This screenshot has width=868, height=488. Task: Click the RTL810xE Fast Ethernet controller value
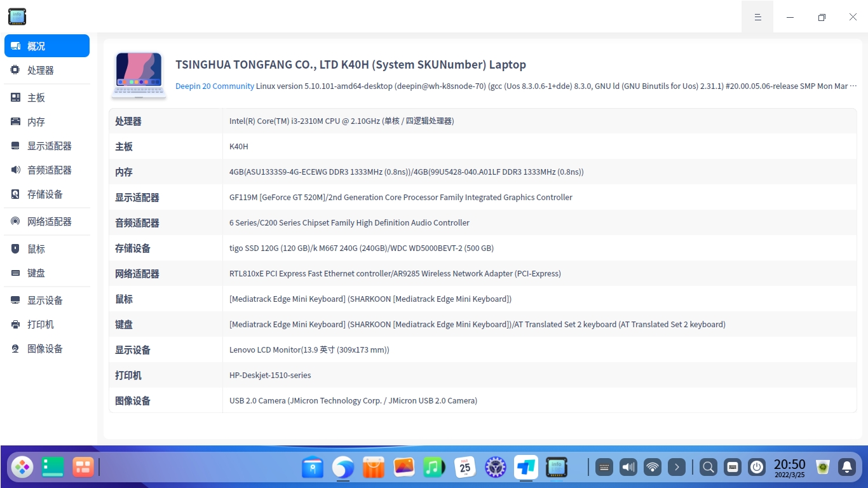click(395, 273)
